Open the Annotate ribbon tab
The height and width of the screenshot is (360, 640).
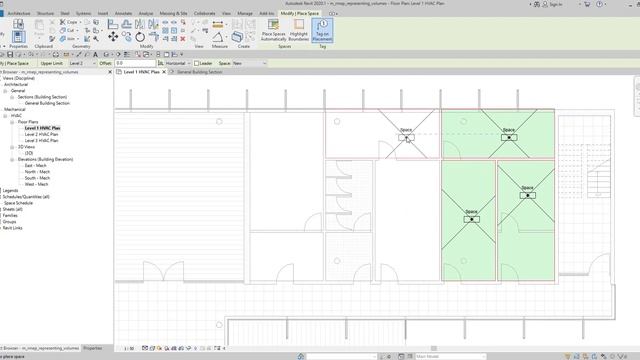tap(123, 13)
